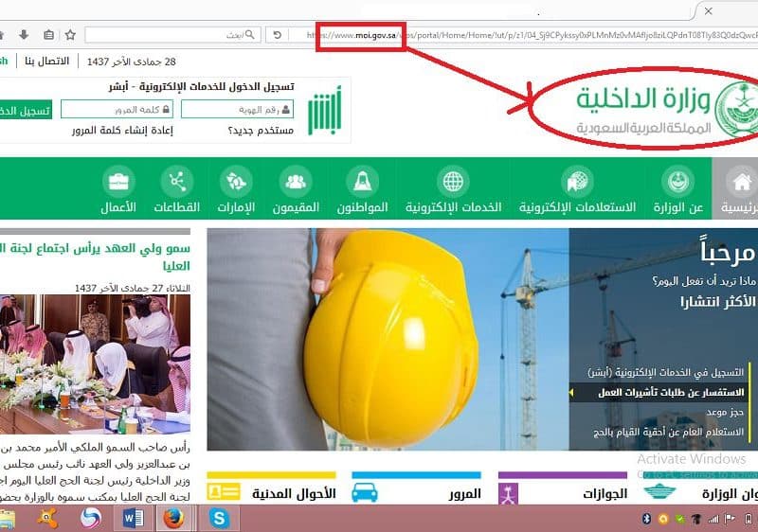
Task: Bookmark this page with the star icon
Action: coord(70,35)
